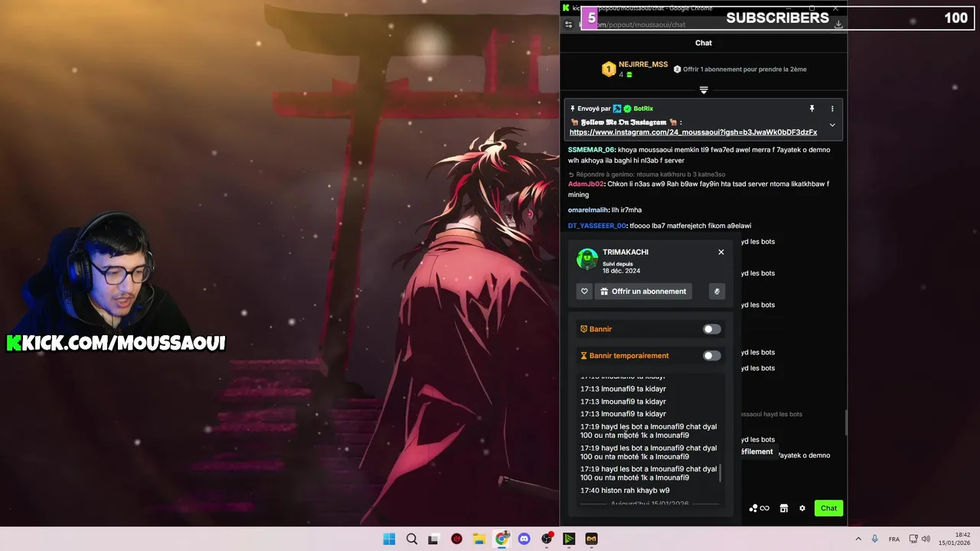Click FRA language indicator
Viewport: 980px width, 551px height.
(894, 539)
